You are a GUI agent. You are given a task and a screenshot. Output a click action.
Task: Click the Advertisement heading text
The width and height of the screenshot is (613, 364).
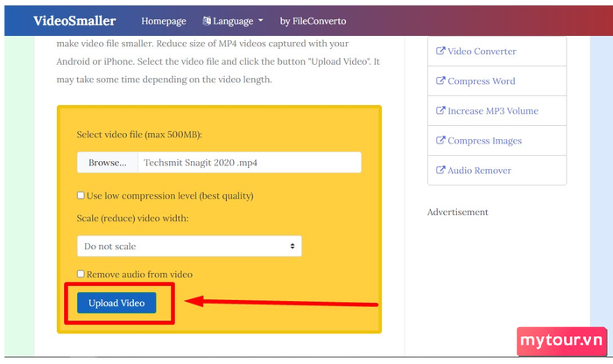pos(457,212)
